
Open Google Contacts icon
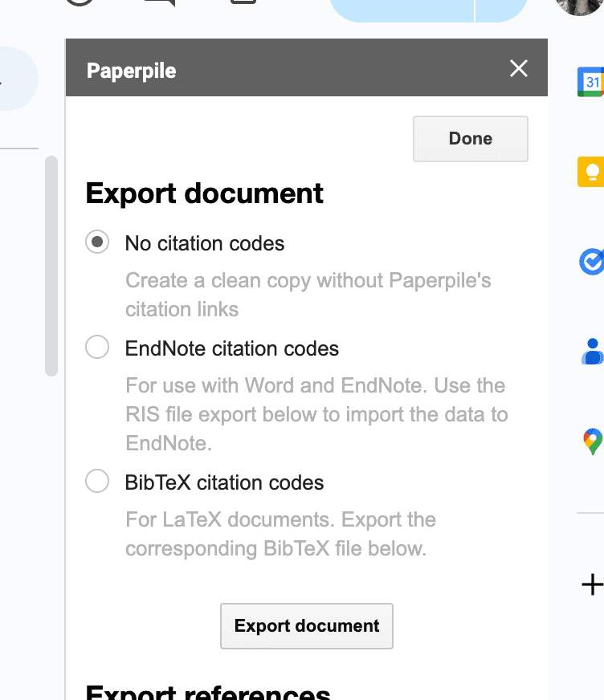coord(592,351)
